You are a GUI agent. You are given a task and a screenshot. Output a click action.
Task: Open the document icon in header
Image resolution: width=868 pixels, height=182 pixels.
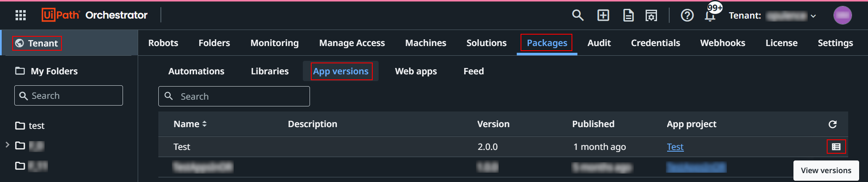(628, 16)
